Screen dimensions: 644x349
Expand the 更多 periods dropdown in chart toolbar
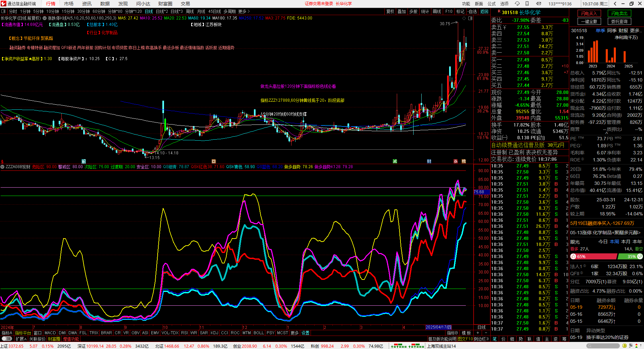(x=244, y=11)
